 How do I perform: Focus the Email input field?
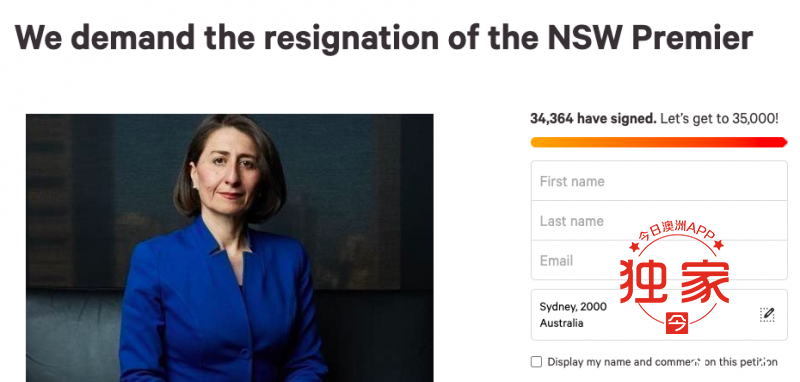[x=659, y=260]
